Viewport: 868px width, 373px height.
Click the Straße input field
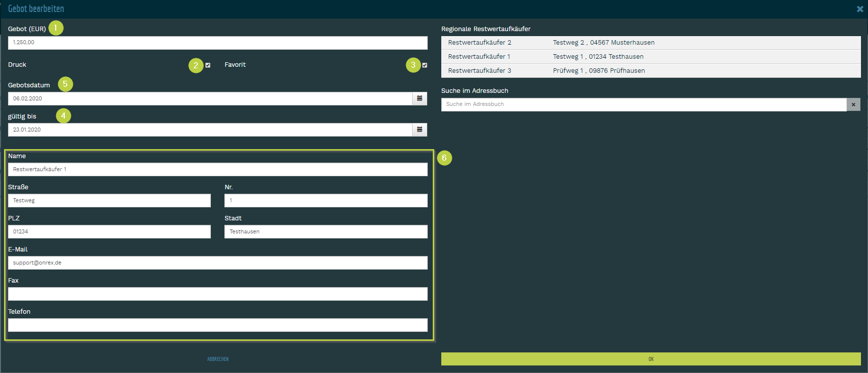[109, 200]
